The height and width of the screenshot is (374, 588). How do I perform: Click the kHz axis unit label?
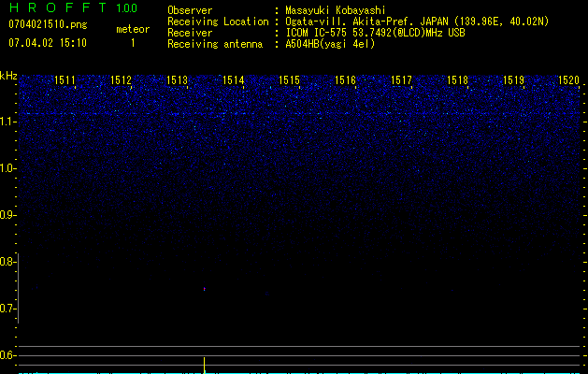coord(8,75)
